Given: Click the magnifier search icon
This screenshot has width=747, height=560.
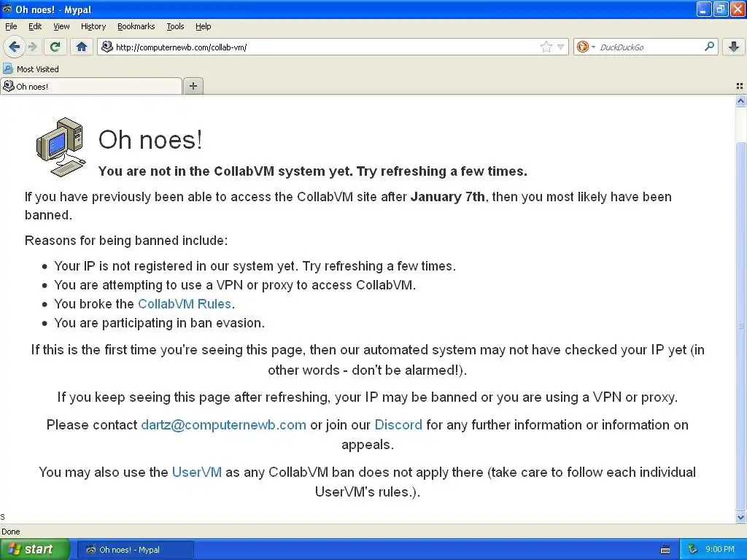Looking at the screenshot, I should click(709, 47).
